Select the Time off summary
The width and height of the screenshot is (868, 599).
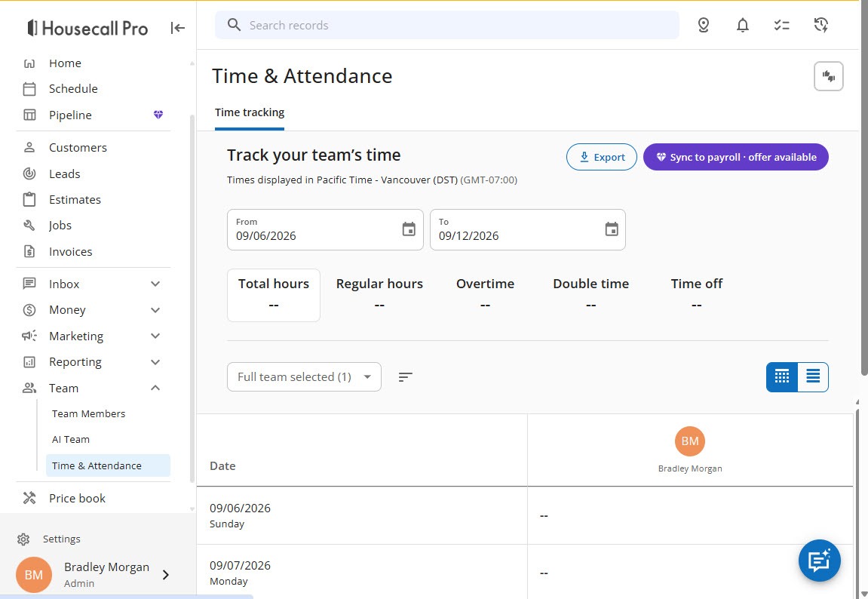(x=696, y=294)
